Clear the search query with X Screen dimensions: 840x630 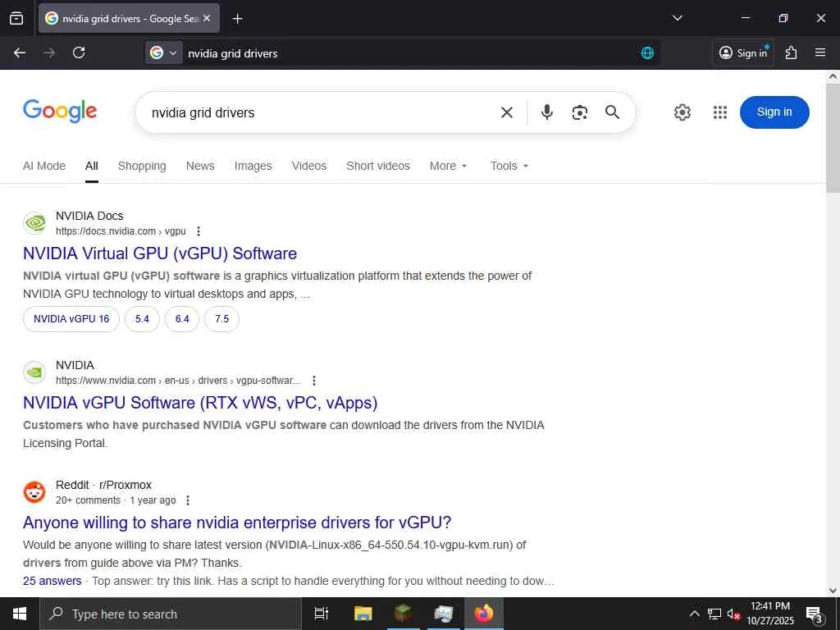click(507, 112)
